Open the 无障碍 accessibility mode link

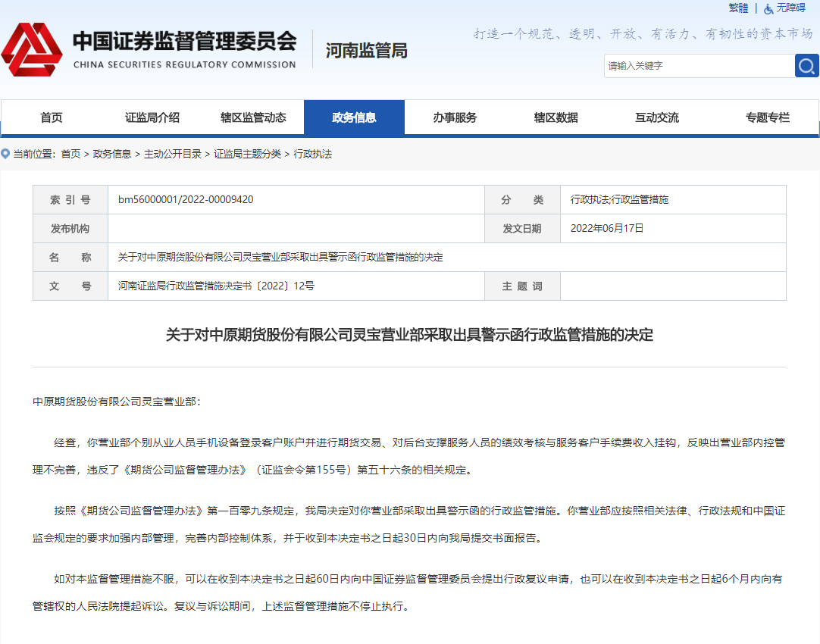790,8
